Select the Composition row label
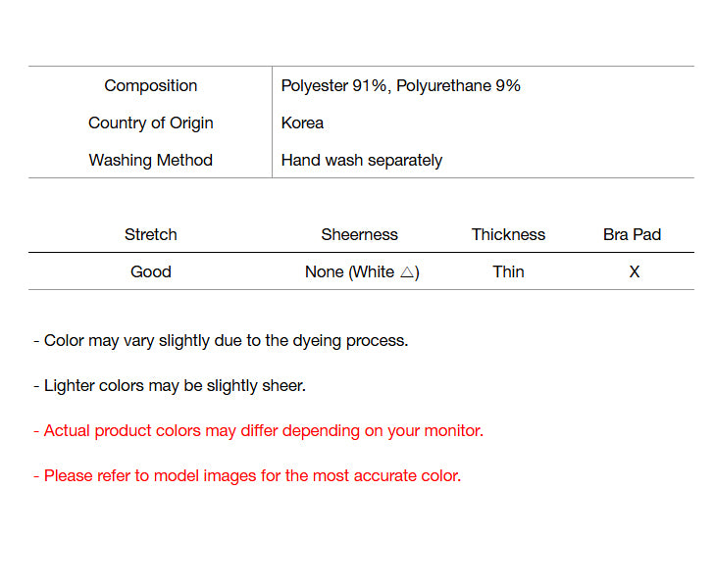 [150, 86]
